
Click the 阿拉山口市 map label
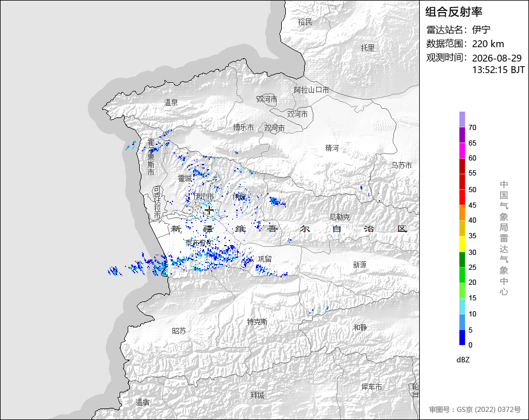click(x=312, y=90)
